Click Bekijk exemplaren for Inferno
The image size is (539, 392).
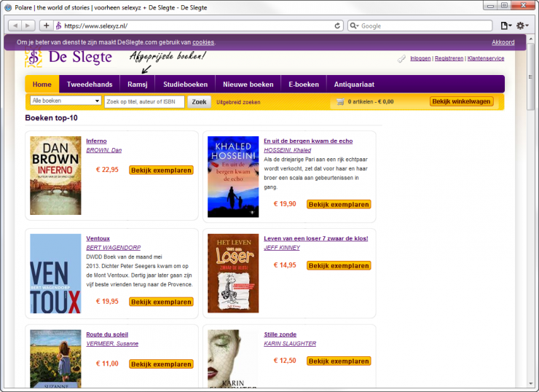[161, 170]
